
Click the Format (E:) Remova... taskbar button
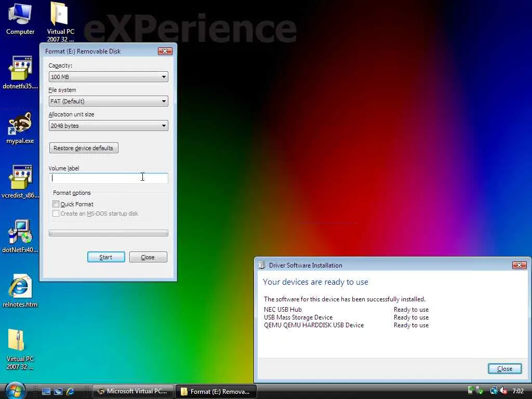coord(216,391)
